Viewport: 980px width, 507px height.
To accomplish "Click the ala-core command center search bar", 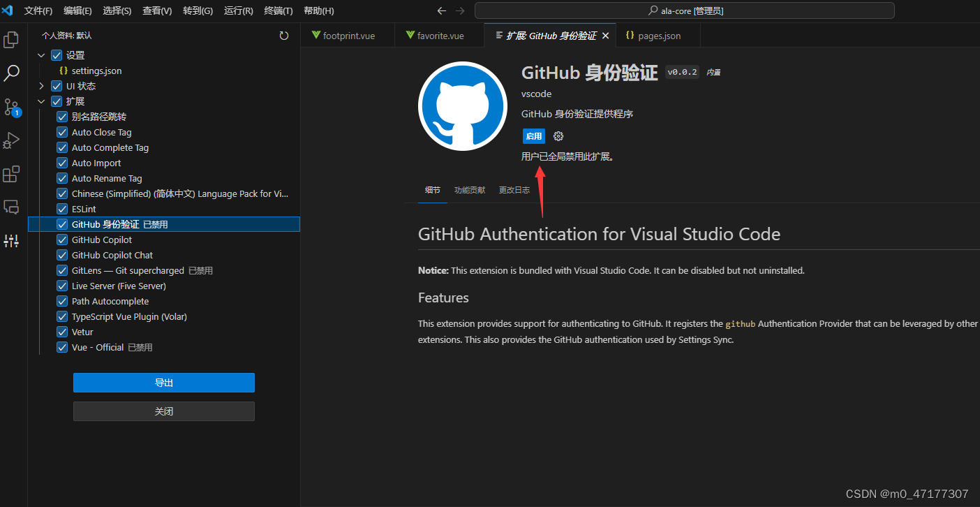I will 684,10.
